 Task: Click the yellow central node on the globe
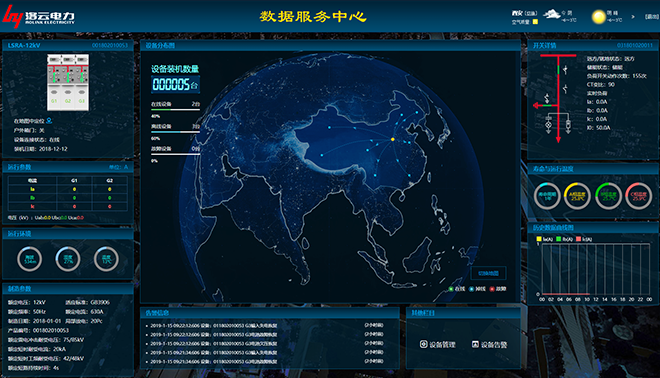click(x=393, y=139)
